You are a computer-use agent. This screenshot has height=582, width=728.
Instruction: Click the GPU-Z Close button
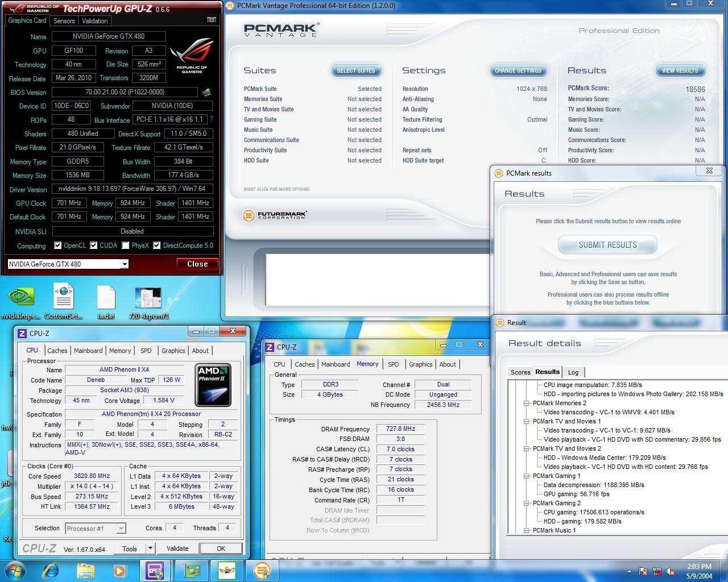pos(197,264)
